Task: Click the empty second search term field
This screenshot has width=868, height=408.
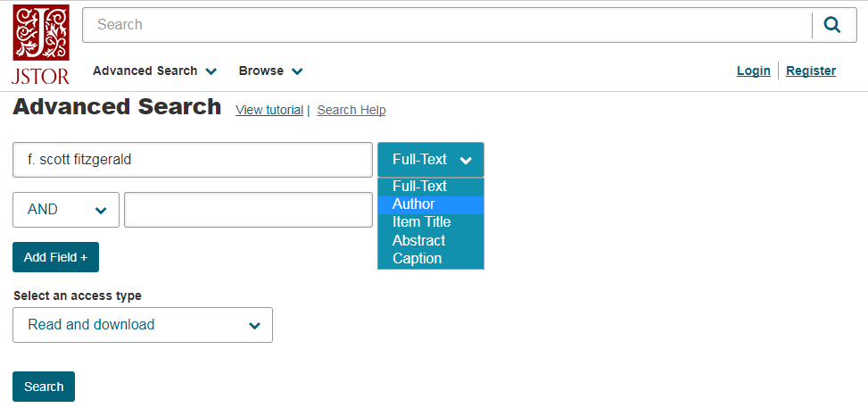Action: click(249, 210)
